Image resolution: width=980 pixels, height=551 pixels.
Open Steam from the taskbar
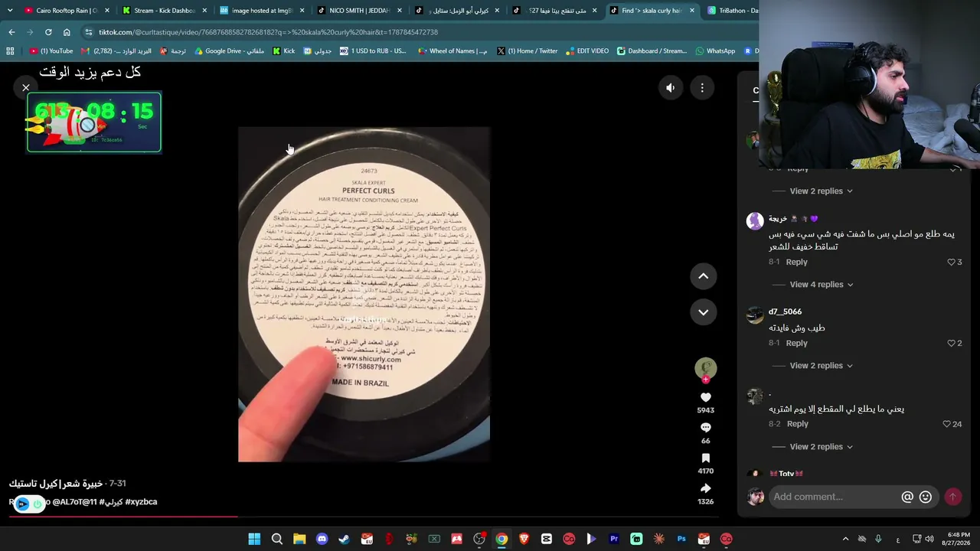tap(345, 540)
